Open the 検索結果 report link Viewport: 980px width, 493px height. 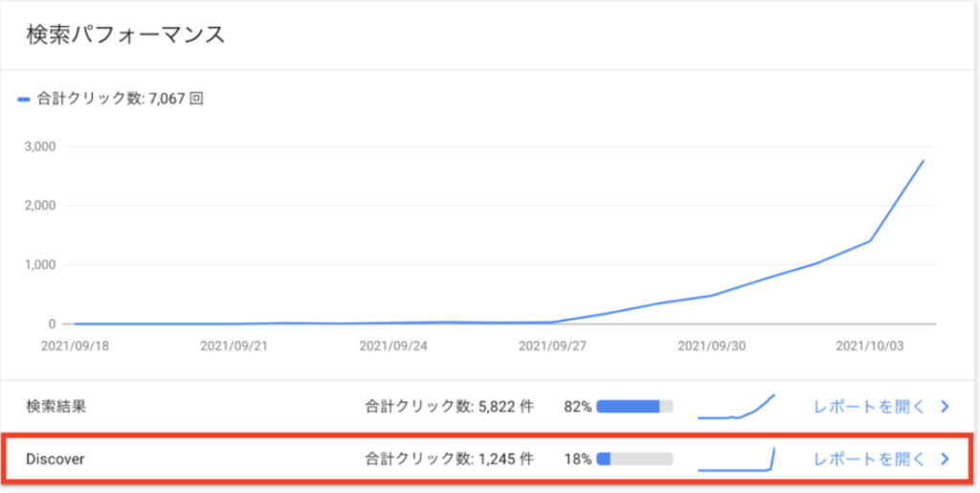coord(869,406)
